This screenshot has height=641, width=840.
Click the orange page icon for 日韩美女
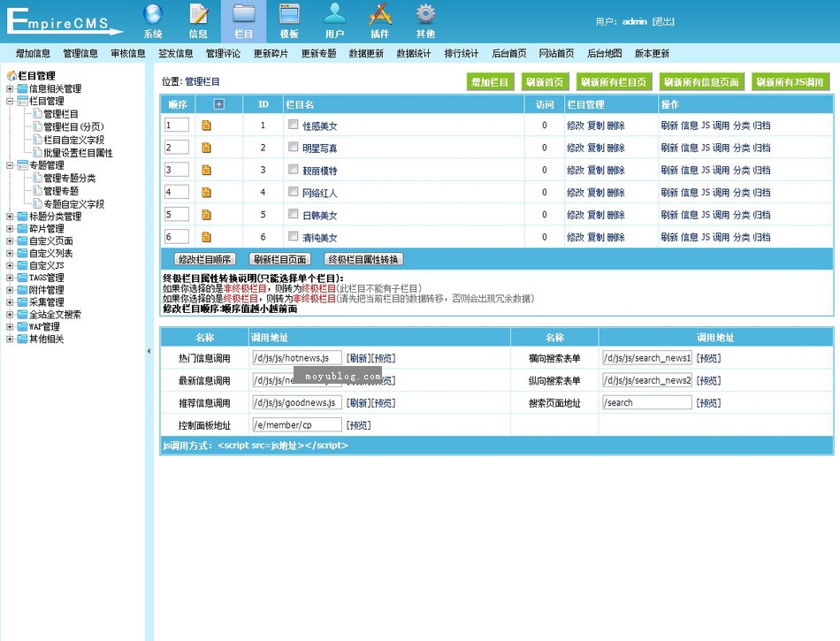coord(206,215)
